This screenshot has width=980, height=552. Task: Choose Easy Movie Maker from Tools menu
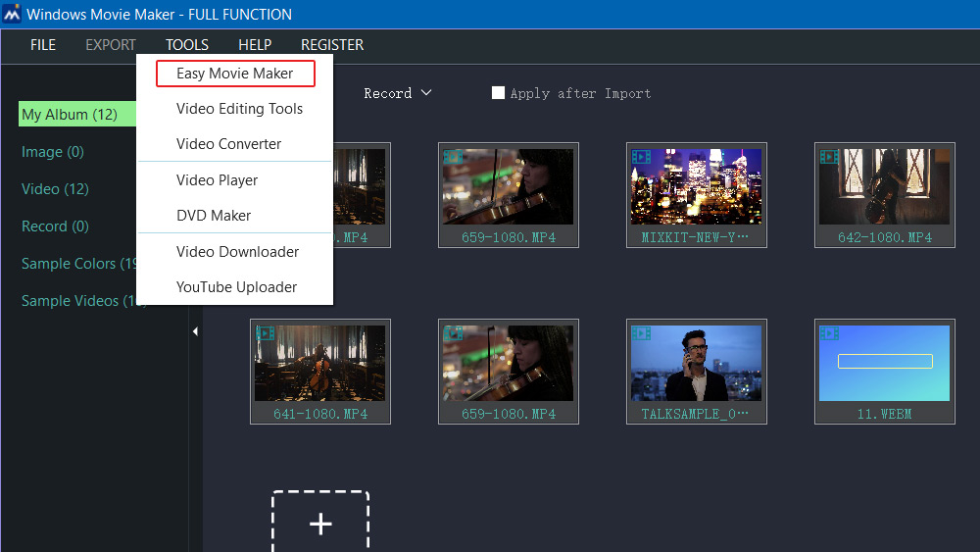point(235,74)
